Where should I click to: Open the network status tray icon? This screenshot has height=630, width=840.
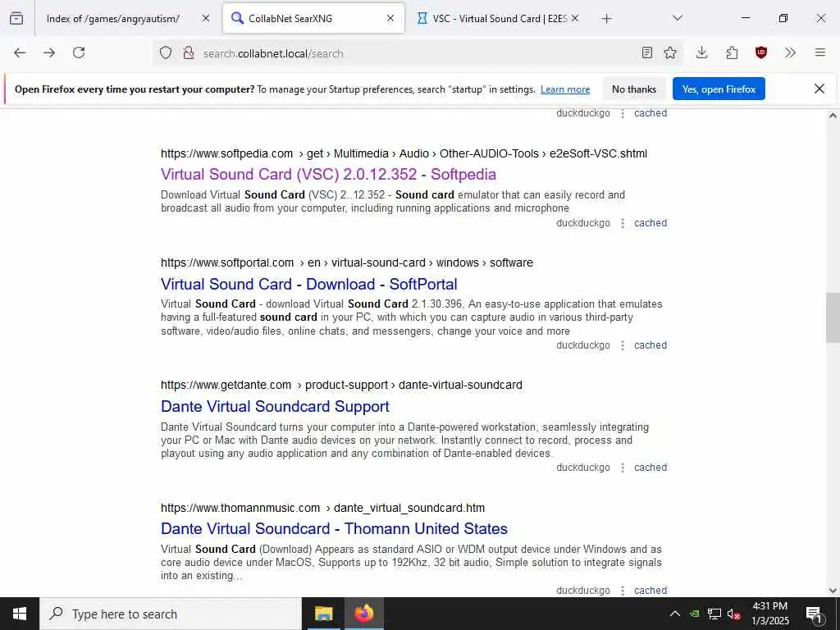pyautogui.click(x=714, y=614)
